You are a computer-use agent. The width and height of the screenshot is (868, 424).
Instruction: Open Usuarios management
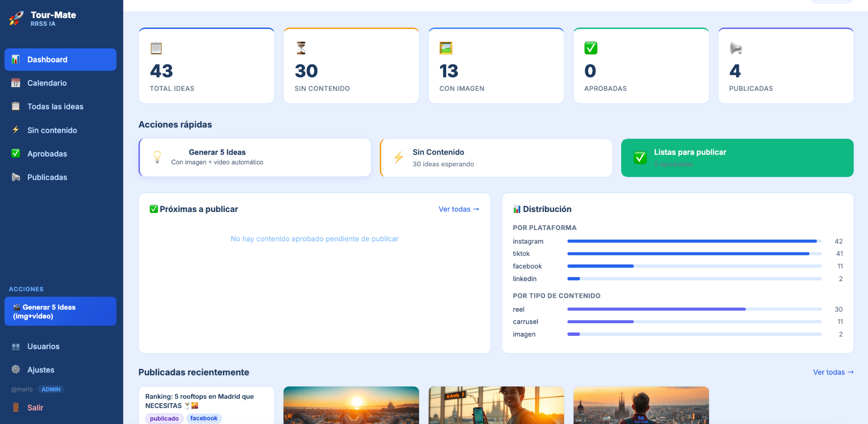pos(61,347)
